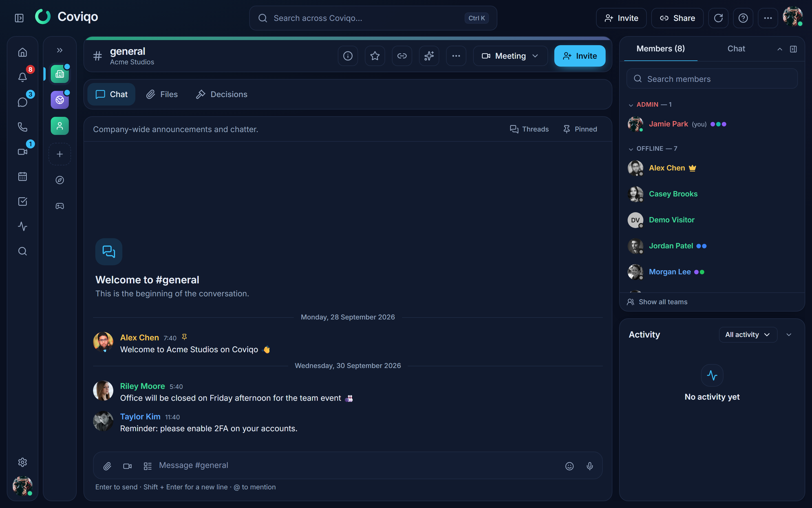The width and height of the screenshot is (812, 508).
Task: Attach a file using the paperclip icon
Action: point(107,466)
